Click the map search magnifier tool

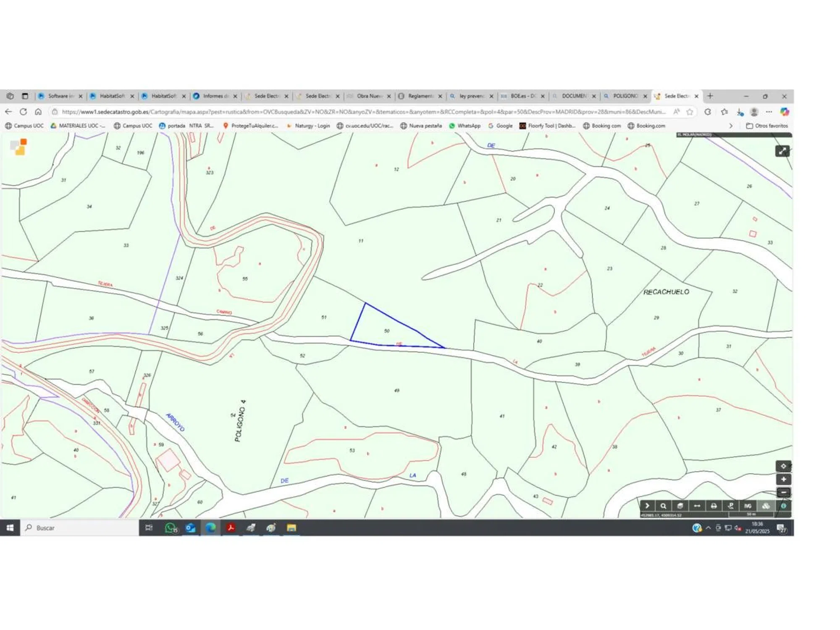663,506
